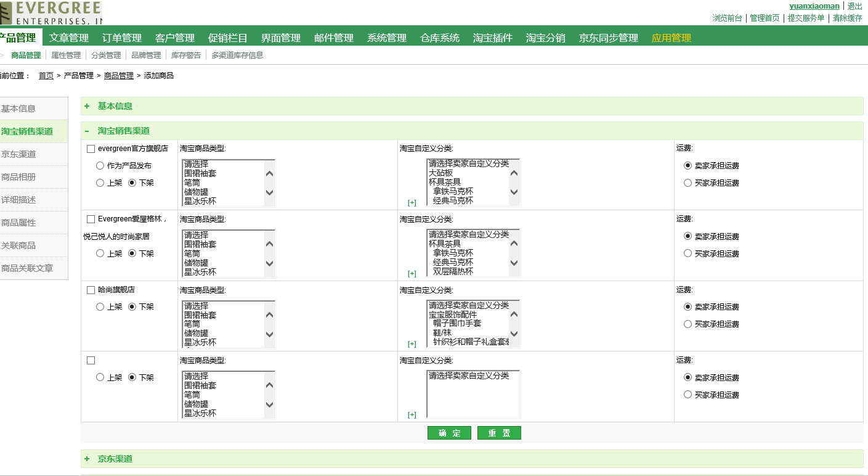Select 大砧板 in evergreen官方旗舰店 自定义分类 list
This screenshot has width=868, height=476.
coord(468,173)
